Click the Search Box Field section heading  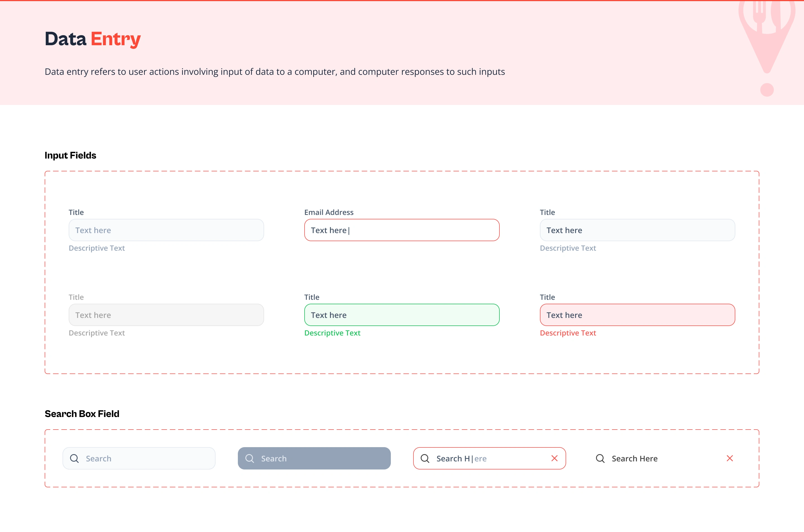pos(82,414)
